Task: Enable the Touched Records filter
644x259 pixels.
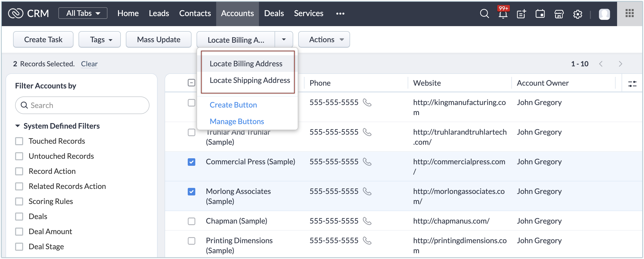Action: pyautogui.click(x=19, y=141)
